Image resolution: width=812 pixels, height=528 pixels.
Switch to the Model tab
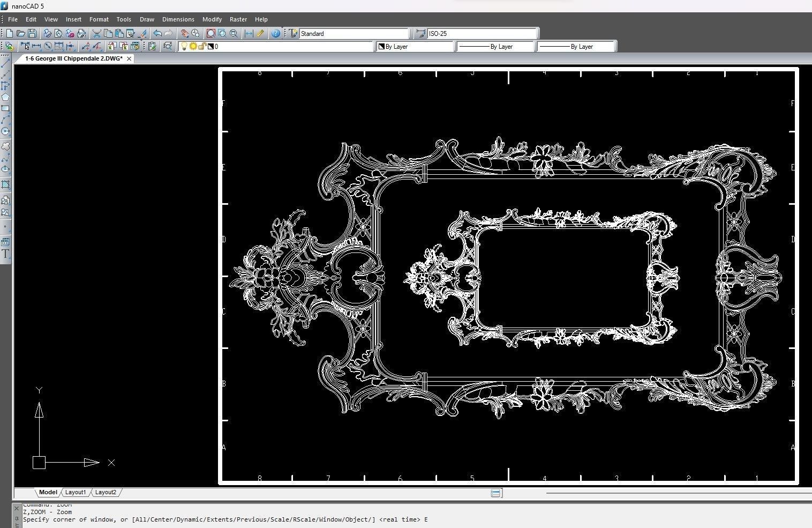pyautogui.click(x=48, y=492)
